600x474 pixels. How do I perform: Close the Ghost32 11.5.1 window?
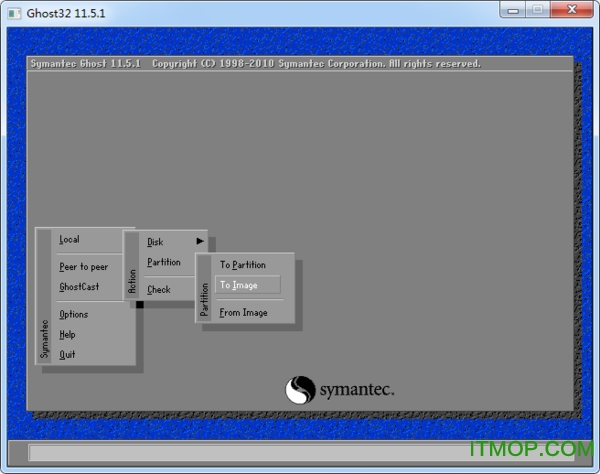571,11
